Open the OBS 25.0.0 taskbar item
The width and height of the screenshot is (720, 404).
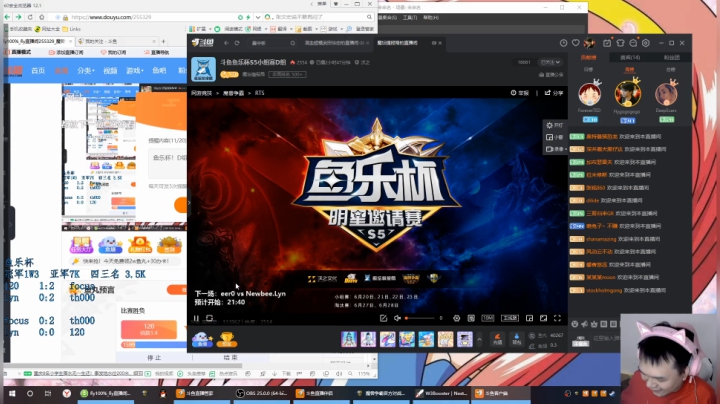pos(262,393)
